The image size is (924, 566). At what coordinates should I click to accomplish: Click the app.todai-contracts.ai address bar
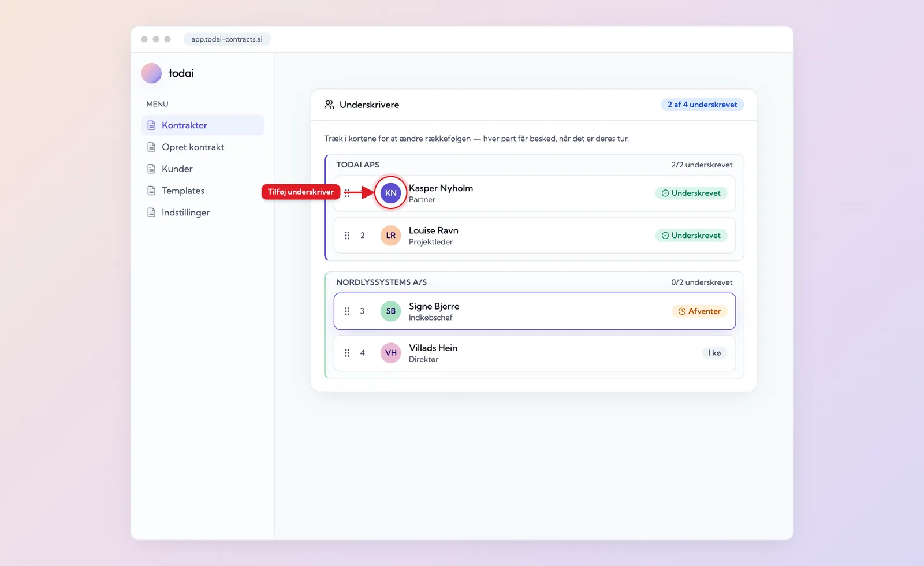click(x=227, y=39)
